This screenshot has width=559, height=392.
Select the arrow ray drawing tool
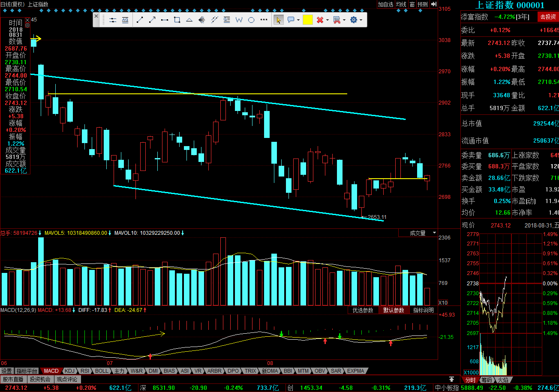click(x=152, y=20)
